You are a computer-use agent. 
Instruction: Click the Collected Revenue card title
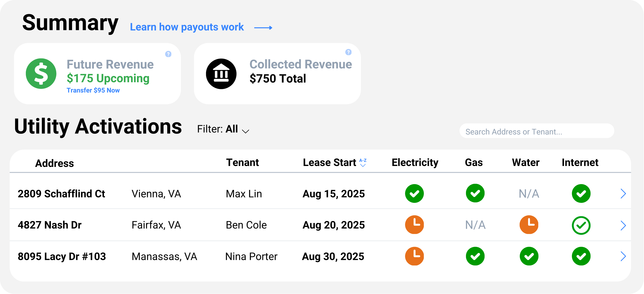(301, 64)
